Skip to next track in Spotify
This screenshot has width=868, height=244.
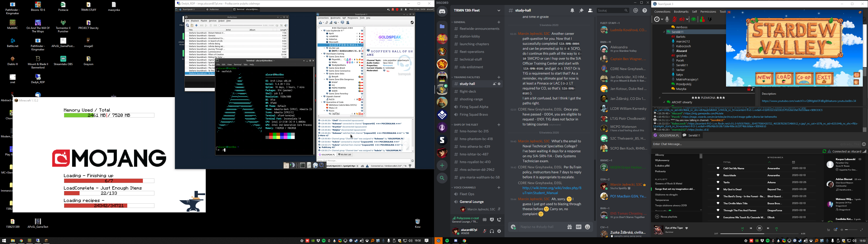pos(768,228)
